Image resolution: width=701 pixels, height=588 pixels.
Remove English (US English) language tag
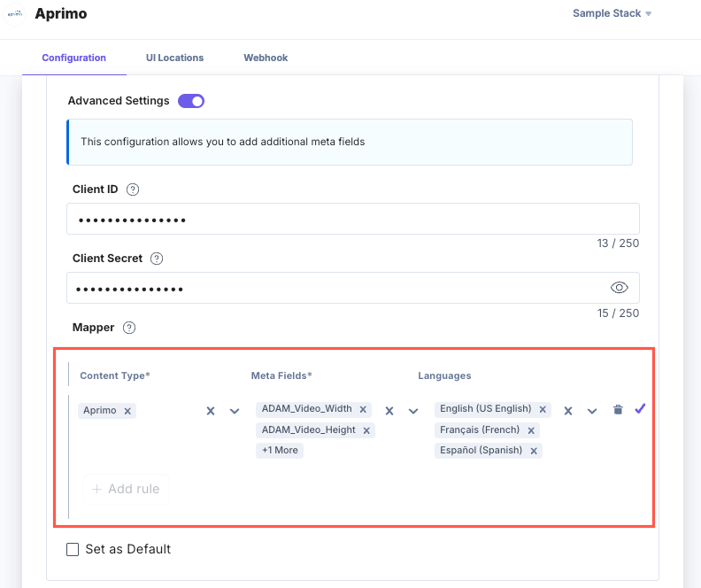point(543,409)
